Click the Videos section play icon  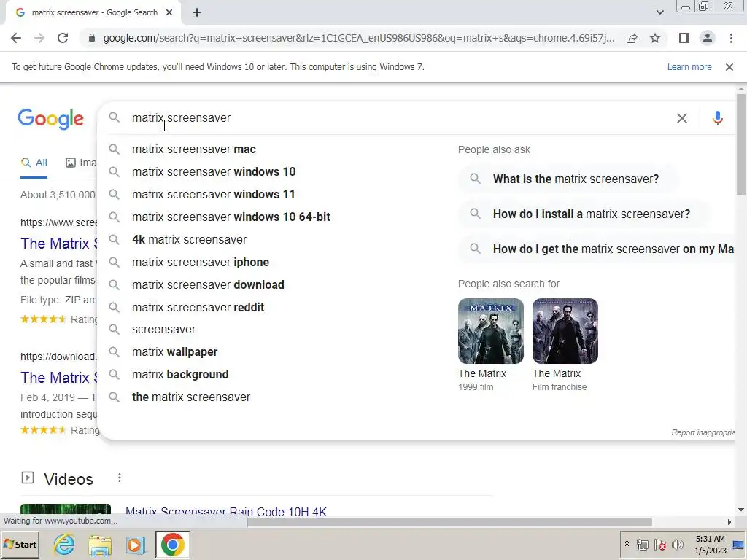click(x=28, y=478)
